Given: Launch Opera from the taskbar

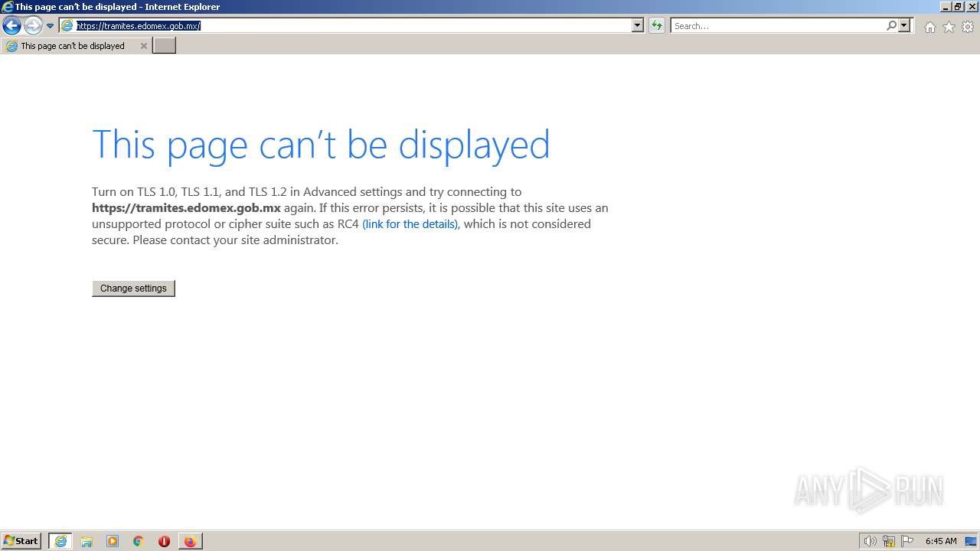Looking at the screenshot, I should coord(164,541).
